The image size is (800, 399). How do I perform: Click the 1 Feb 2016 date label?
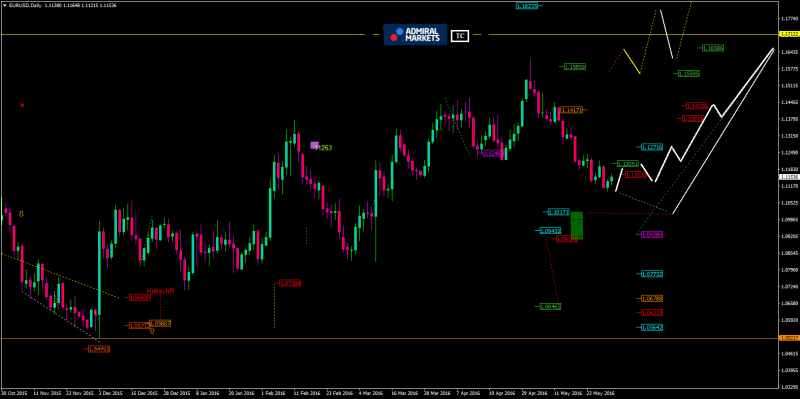pos(273,394)
